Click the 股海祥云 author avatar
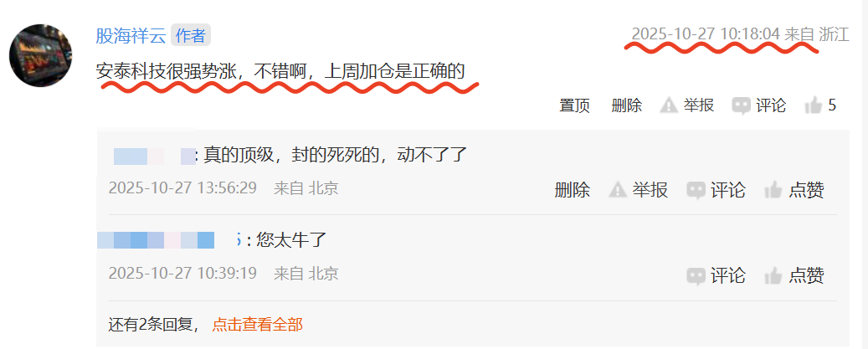The height and width of the screenshot is (349, 868). [x=41, y=55]
